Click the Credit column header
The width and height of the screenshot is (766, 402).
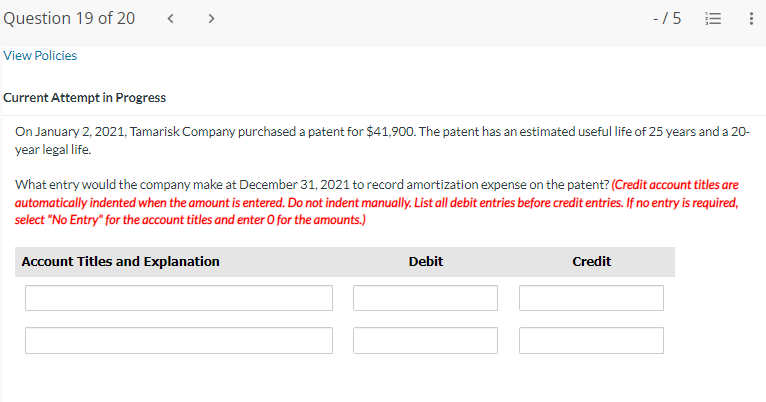click(591, 261)
